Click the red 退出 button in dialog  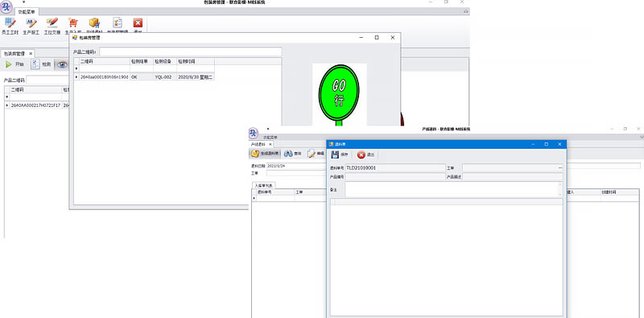click(x=366, y=155)
